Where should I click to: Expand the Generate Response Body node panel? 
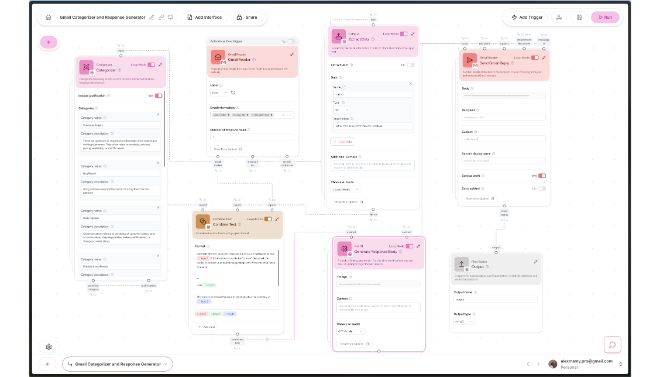(418, 246)
